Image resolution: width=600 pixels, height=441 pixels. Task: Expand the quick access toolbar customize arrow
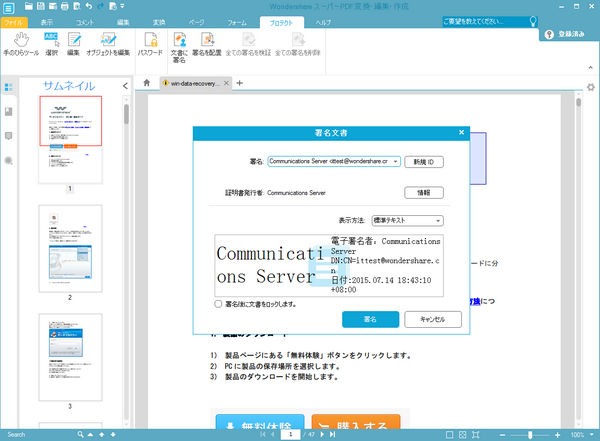(122, 6)
